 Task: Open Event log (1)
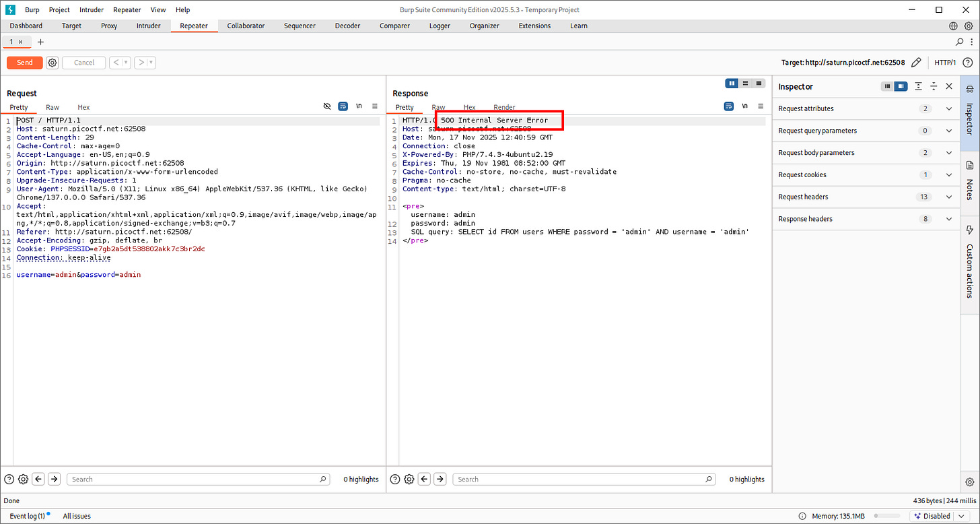point(27,516)
